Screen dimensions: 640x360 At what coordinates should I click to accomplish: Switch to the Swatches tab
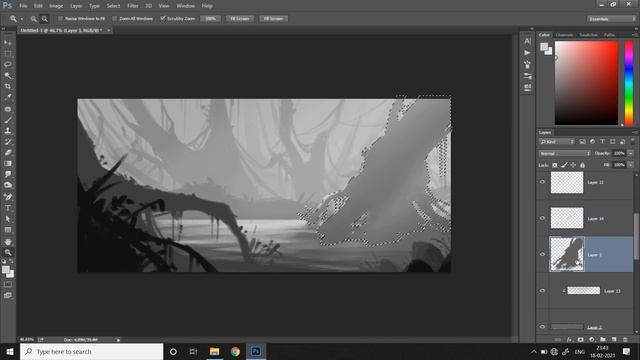[588, 35]
